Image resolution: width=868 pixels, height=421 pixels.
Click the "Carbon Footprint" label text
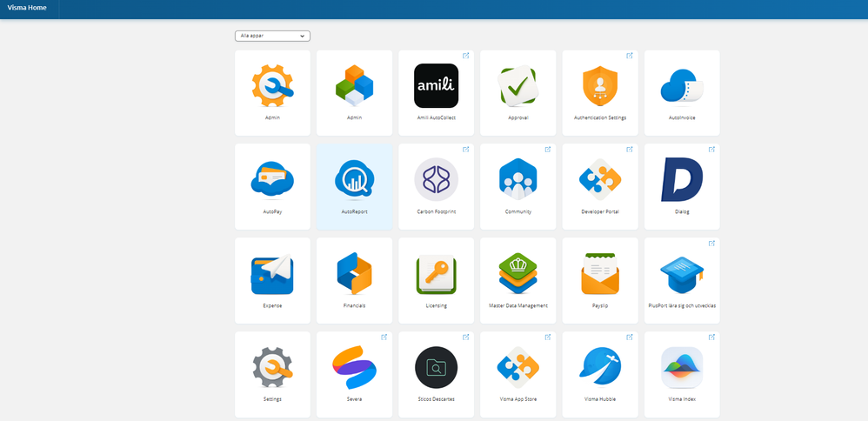pyautogui.click(x=437, y=211)
